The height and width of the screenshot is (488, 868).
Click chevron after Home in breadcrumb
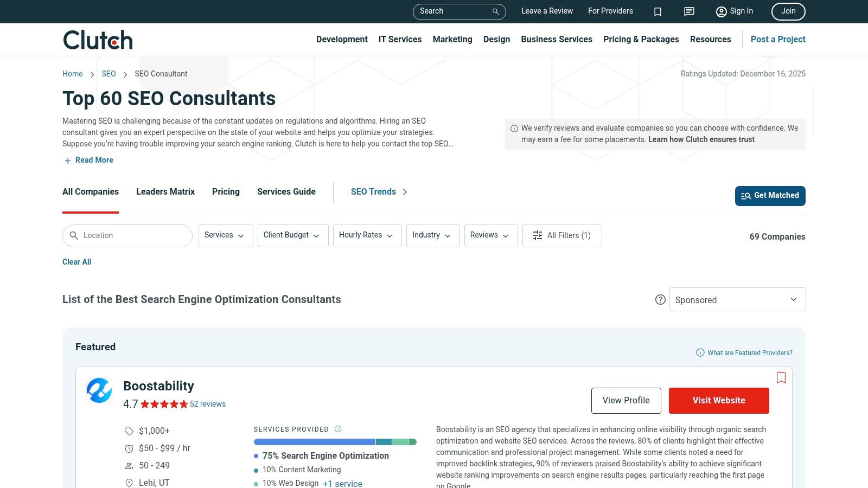point(92,74)
